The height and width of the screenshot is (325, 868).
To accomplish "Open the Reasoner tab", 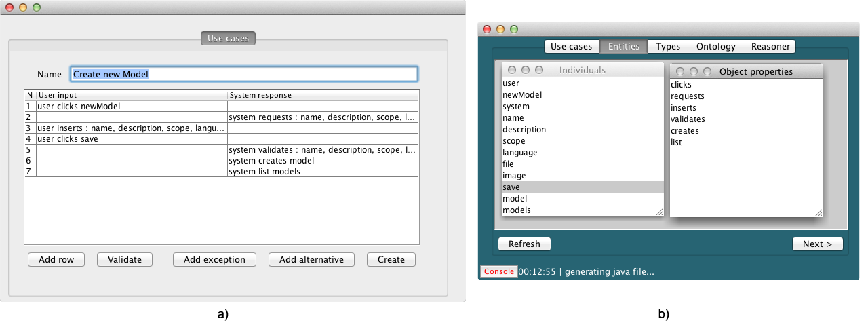I will pyautogui.click(x=770, y=46).
